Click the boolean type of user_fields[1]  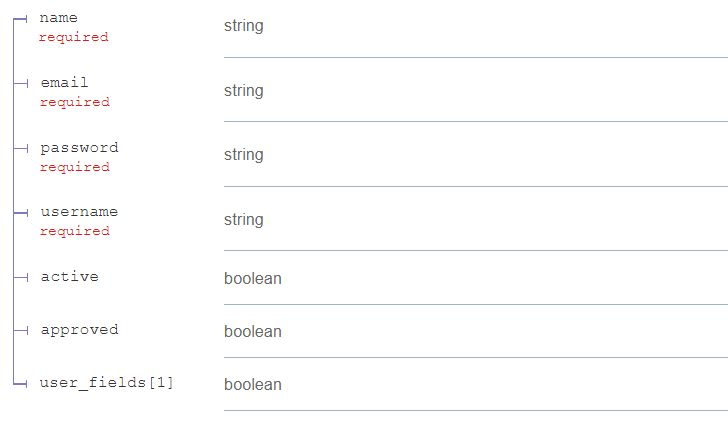pos(253,384)
